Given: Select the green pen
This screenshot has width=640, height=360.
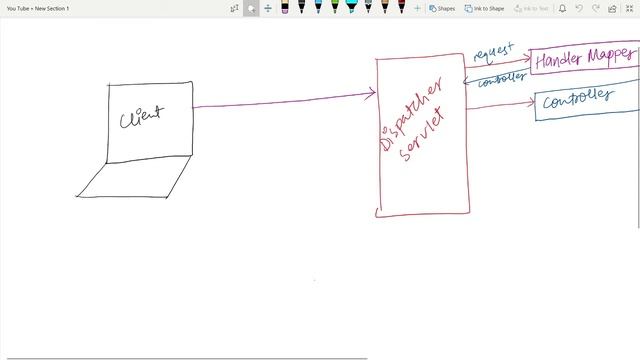Looking at the screenshot, I should [335, 7].
